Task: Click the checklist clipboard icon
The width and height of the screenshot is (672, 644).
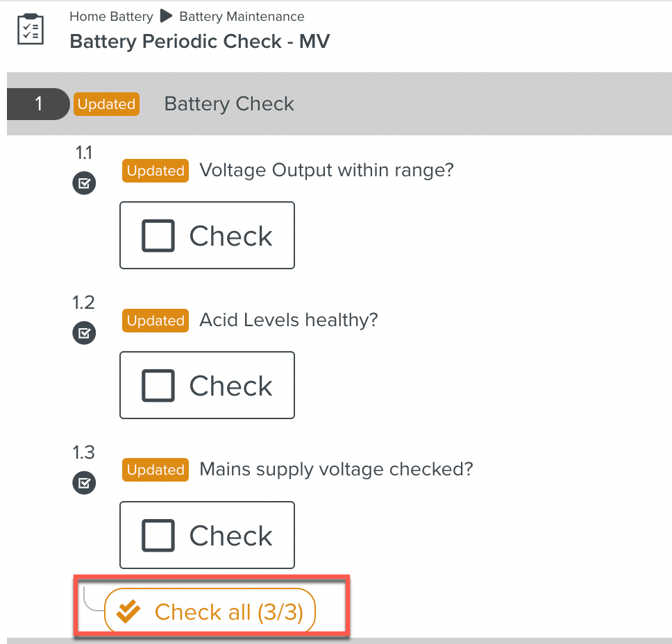Action: pos(31,29)
